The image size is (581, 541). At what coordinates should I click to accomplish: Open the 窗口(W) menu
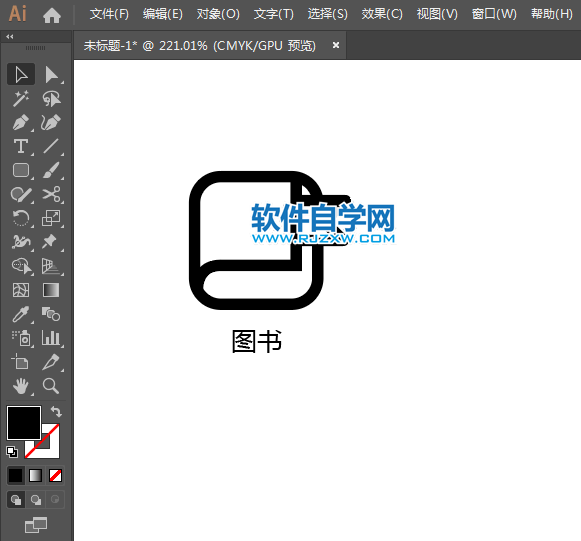pyautogui.click(x=494, y=14)
